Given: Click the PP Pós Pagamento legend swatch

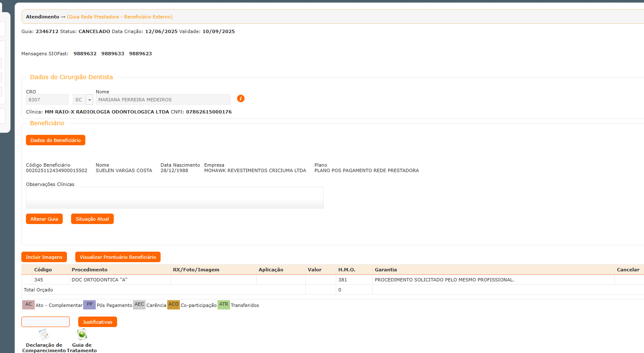Looking at the screenshot, I should [x=89, y=305].
